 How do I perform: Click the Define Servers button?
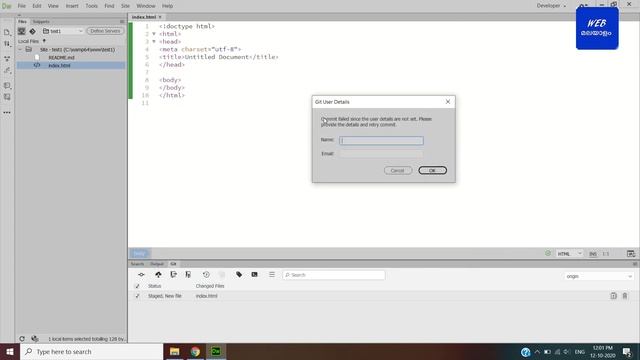105,31
